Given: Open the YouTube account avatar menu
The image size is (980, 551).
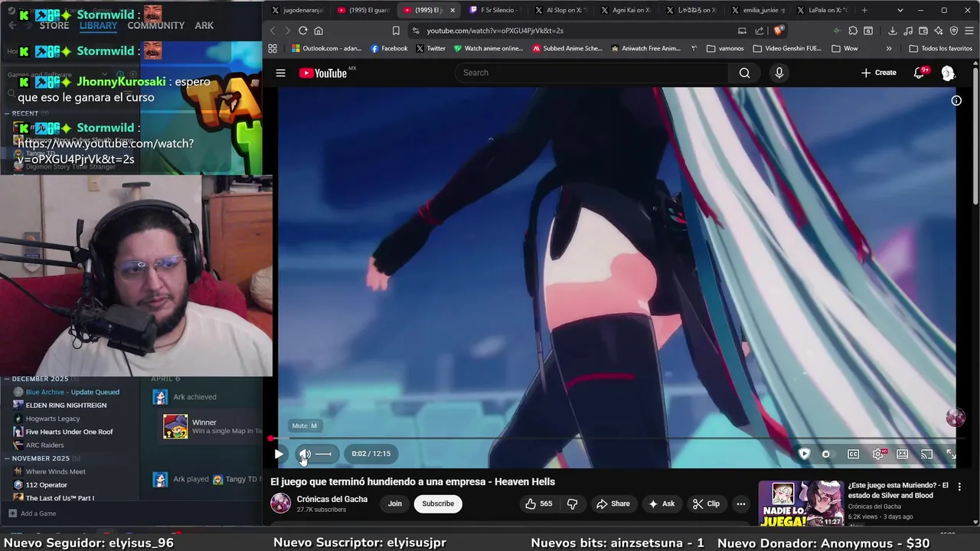Looking at the screenshot, I should (948, 73).
